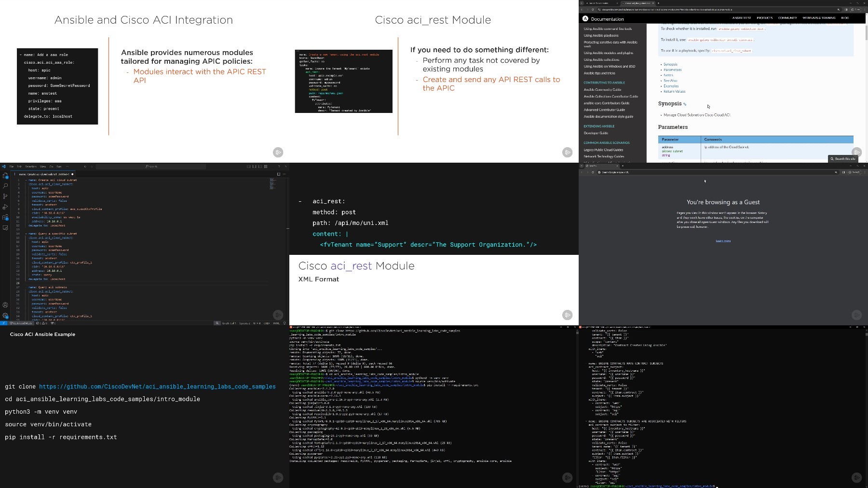The height and width of the screenshot is (488, 868).
Task: Open the Ansible Community Guide sidebar link
Action: [602, 90]
